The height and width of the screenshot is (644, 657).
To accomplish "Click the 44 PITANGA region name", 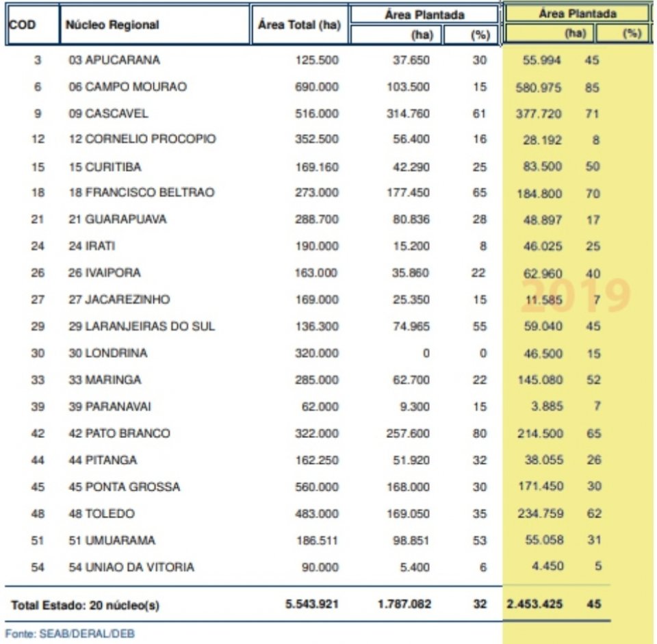I will pyautogui.click(x=103, y=460).
